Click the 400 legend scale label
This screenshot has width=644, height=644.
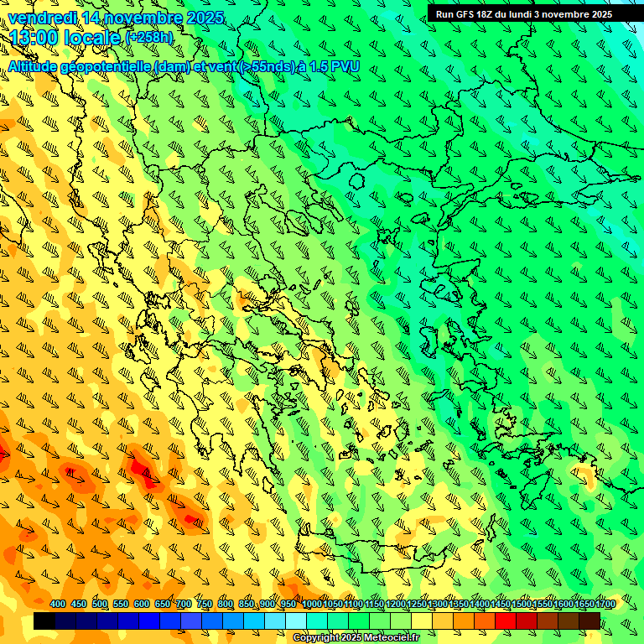click(58, 605)
